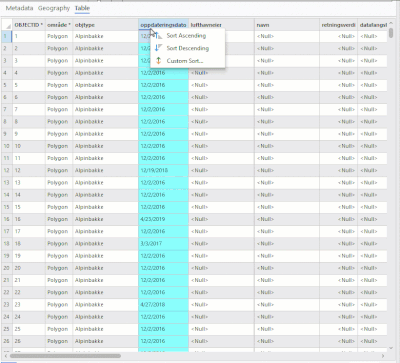Click the Sort Ascending icon
Screen dimensions: 400x363
pos(158,36)
